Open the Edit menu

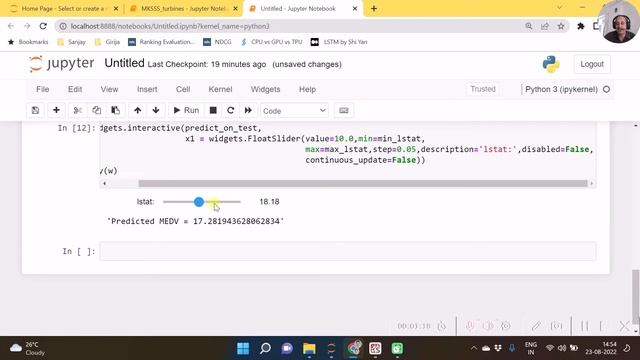[75, 89]
